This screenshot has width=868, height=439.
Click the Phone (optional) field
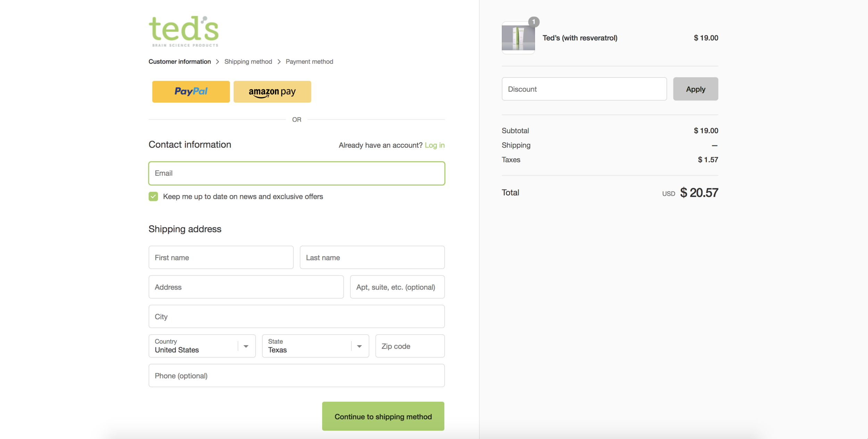297,376
